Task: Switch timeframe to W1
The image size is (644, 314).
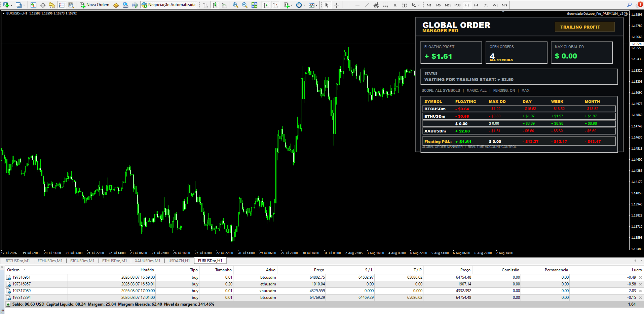Action: click(495, 5)
